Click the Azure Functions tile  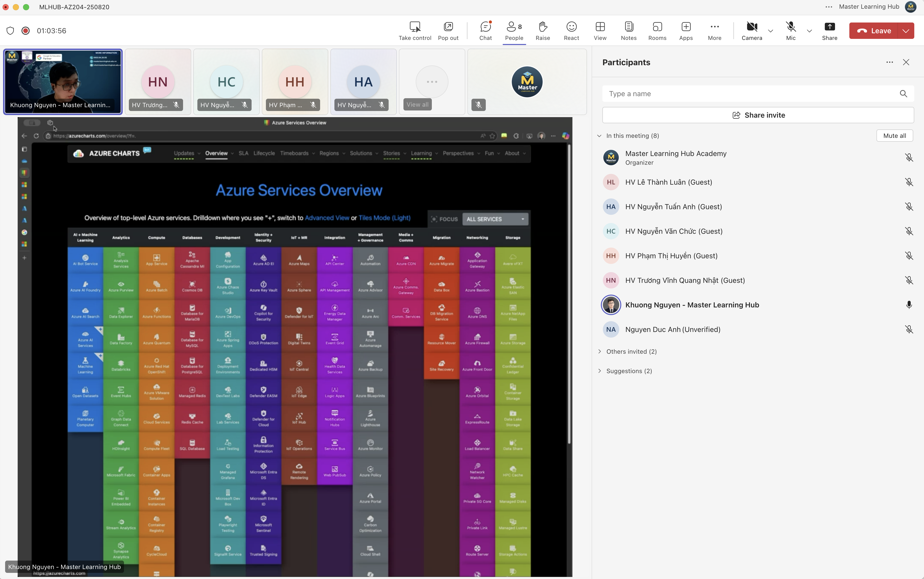[x=156, y=313]
